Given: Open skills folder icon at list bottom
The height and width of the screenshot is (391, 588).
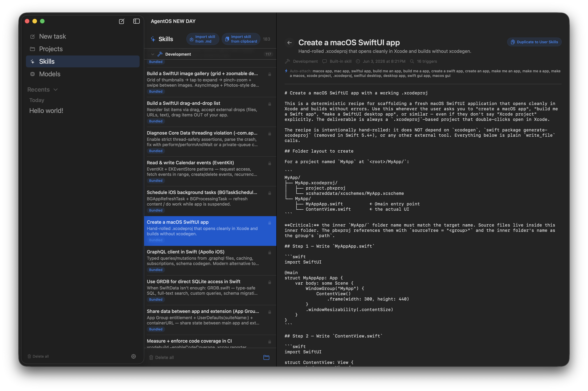Looking at the screenshot, I should [266, 357].
